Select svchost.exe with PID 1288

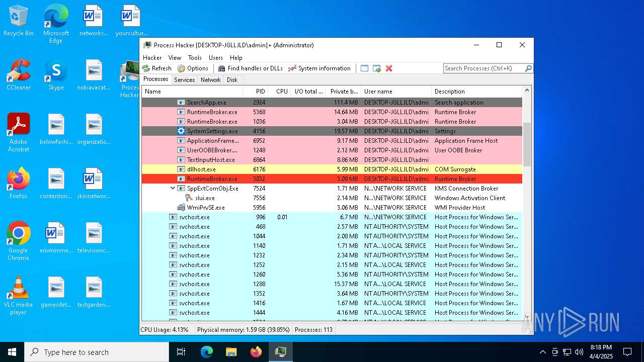[x=332, y=284]
